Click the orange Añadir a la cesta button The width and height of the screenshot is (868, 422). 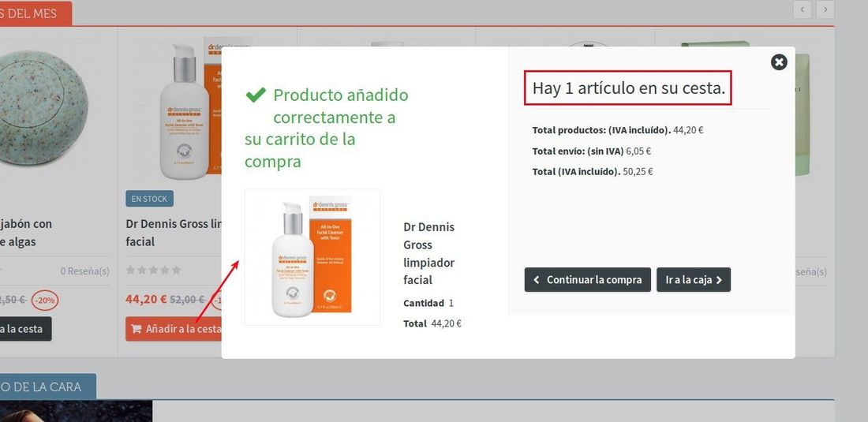[x=174, y=329]
